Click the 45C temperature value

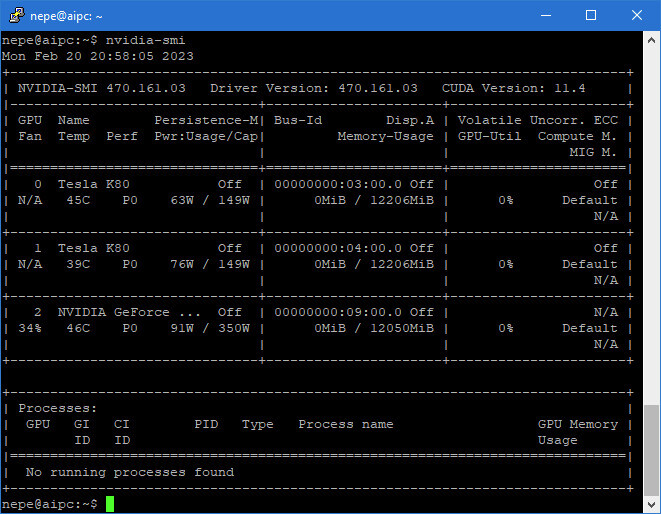tap(78, 200)
